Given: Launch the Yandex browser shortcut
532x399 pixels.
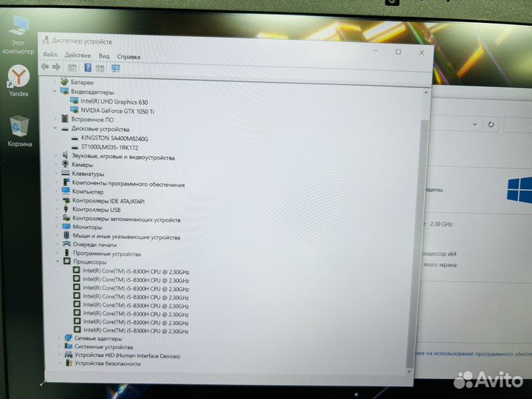Looking at the screenshot, I should coord(18,81).
